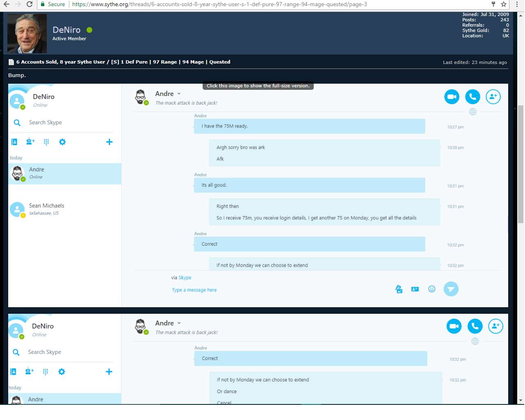Viewport: 525px width, 420px height.
Task: Click the 'Or dance' message text
Action: [227, 391]
